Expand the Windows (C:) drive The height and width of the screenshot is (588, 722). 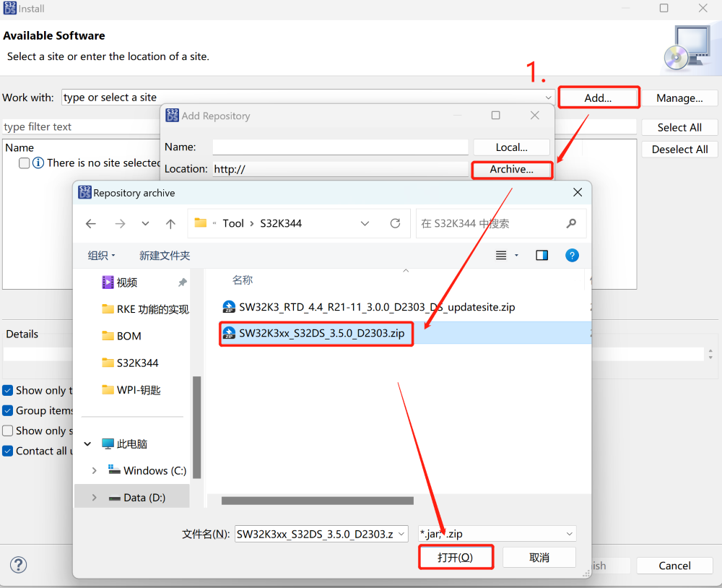pyautogui.click(x=94, y=470)
